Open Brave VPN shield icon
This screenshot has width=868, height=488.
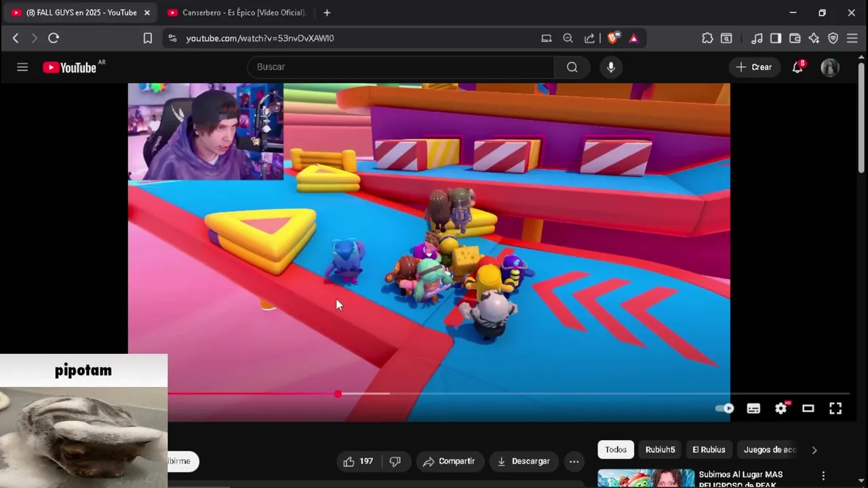833,38
